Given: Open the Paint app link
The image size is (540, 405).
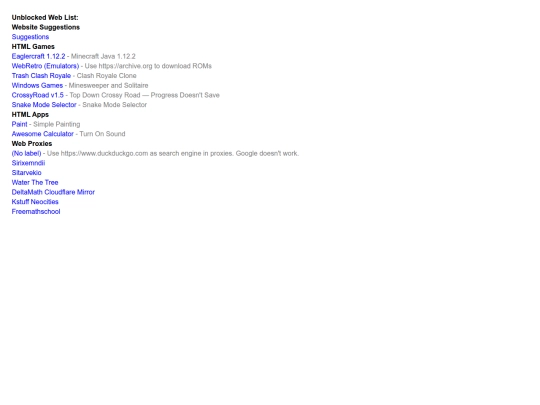Looking at the screenshot, I should [19, 124].
